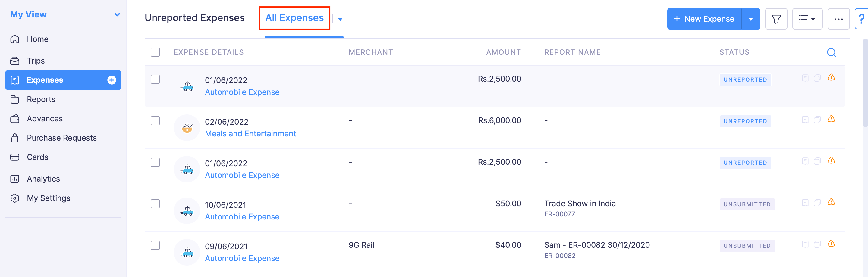Image resolution: width=868 pixels, height=277 pixels.
Task: Open the list view options dropdown
Action: click(x=807, y=19)
